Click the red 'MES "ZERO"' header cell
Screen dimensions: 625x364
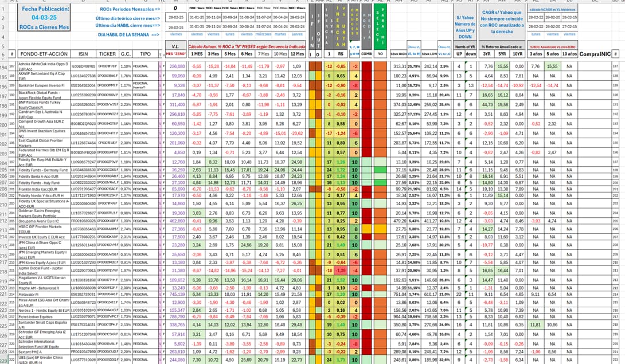[x=175, y=54]
